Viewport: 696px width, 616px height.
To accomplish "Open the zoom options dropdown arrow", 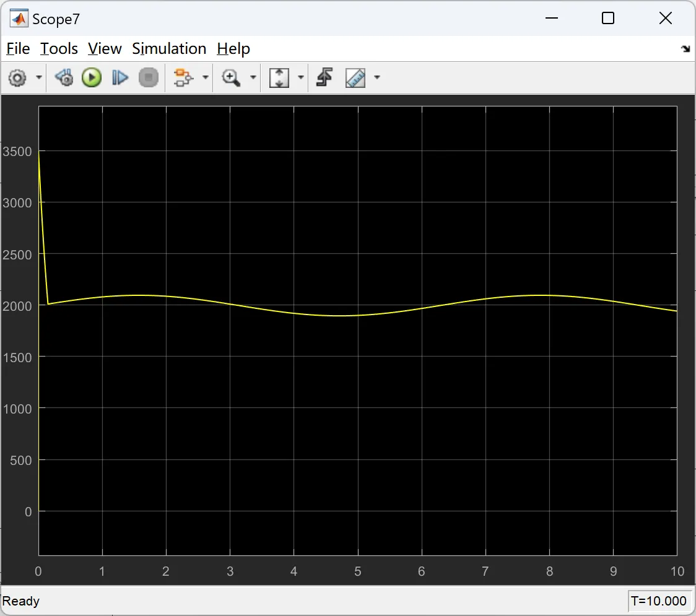I will (x=253, y=77).
